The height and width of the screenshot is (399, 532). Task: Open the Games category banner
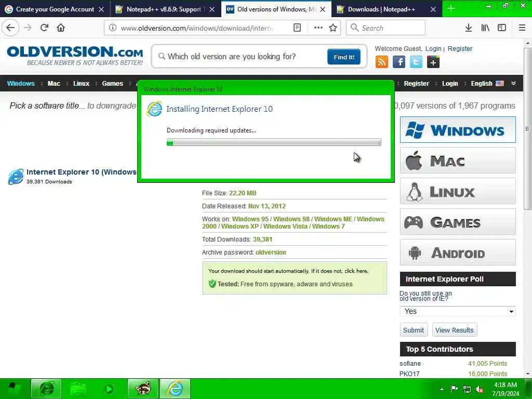tap(458, 221)
